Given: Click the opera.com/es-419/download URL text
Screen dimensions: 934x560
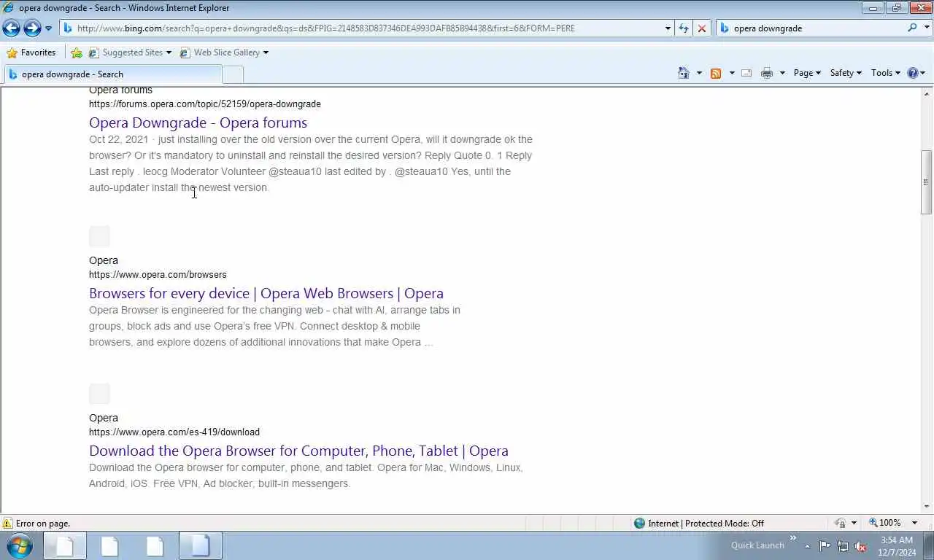Looking at the screenshot, I should coord(174,432).
